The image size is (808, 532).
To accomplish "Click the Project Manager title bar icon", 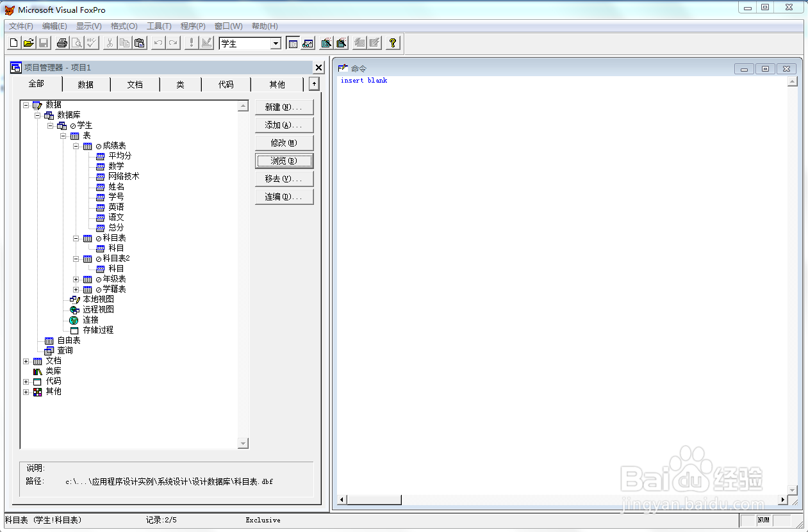I will [16, 67].
